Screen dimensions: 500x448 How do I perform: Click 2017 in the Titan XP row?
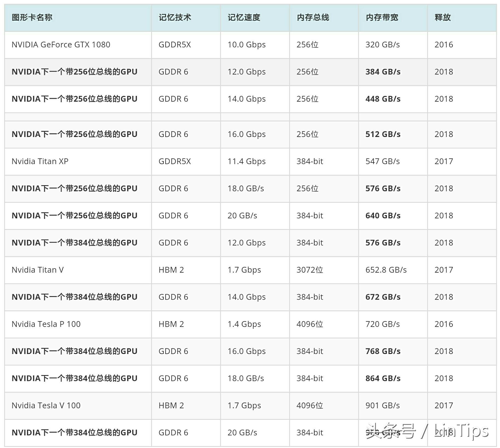click(x=444, y=161)
